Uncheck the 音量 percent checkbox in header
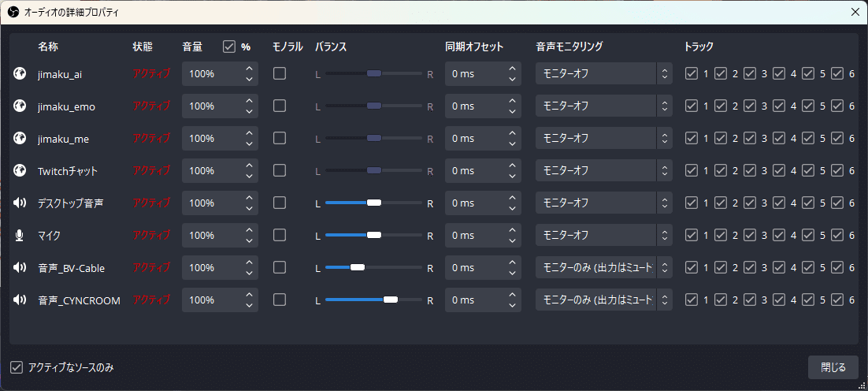The image size is (868, 391). click(x=229, y=47)
